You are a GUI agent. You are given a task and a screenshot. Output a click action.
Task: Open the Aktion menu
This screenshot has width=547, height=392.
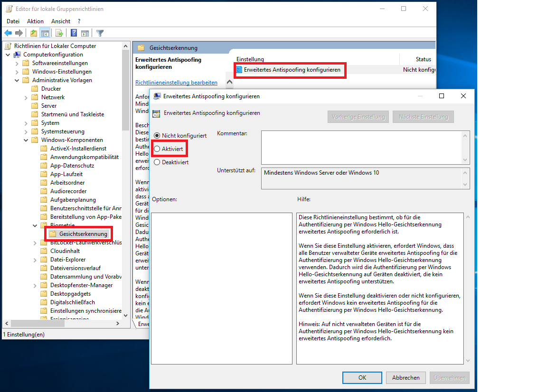[x=35, y=21]
